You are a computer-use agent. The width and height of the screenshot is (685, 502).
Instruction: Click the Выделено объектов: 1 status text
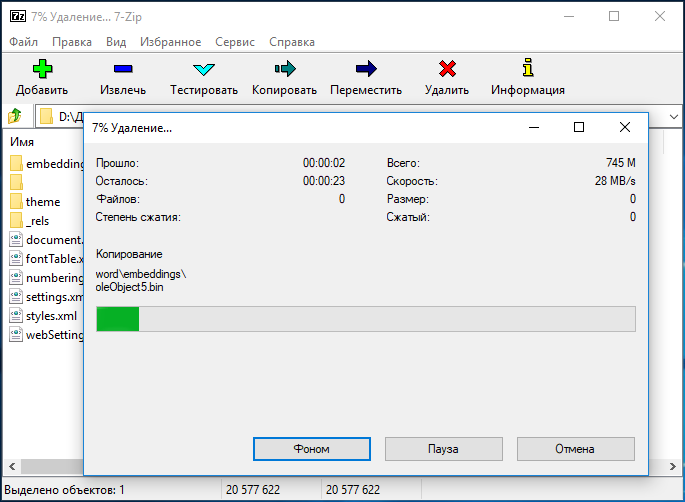(x=65, y=490)
